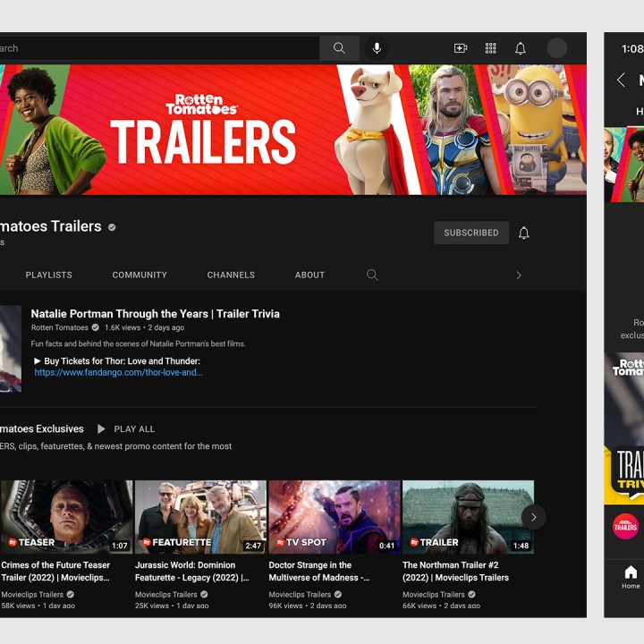Viewport: 644px width, 644px height.
Task: Open Crimes of the Future Teaser thumbnail
Action: pos(66,517)
